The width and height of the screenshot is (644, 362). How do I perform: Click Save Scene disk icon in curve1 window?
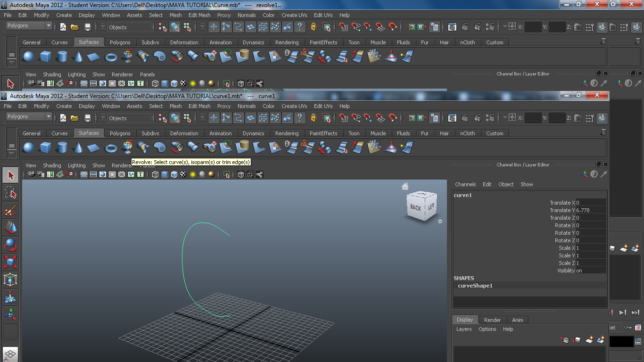tap(88, 118)
